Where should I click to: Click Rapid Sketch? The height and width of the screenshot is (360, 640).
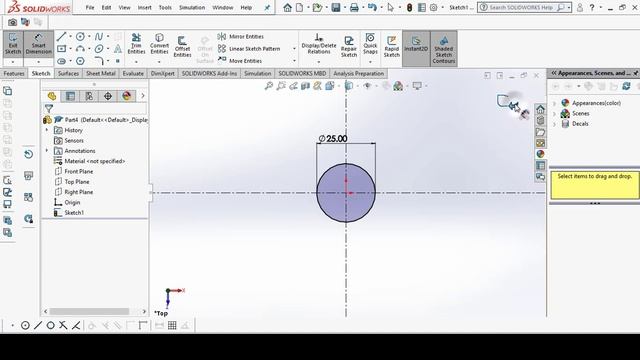tap(391, 47)
